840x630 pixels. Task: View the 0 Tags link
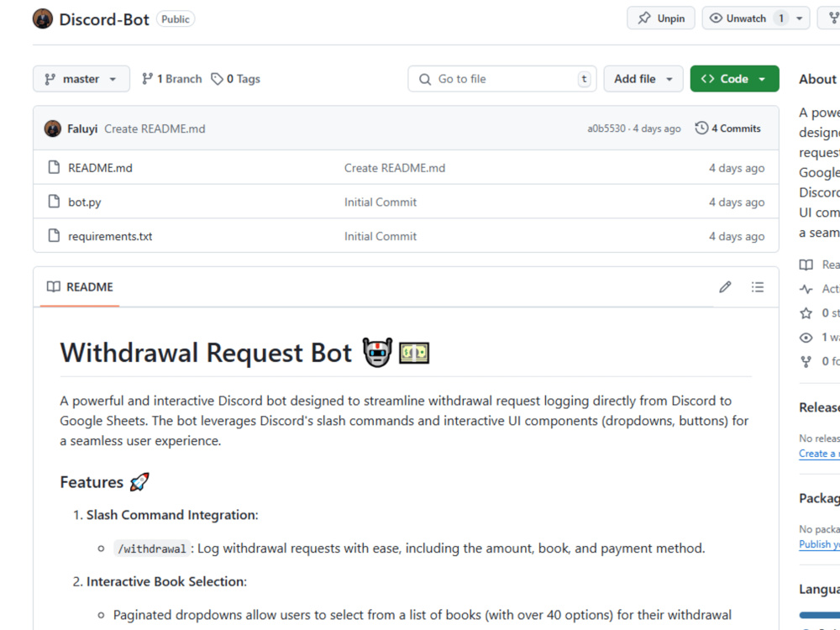point(235,79)
